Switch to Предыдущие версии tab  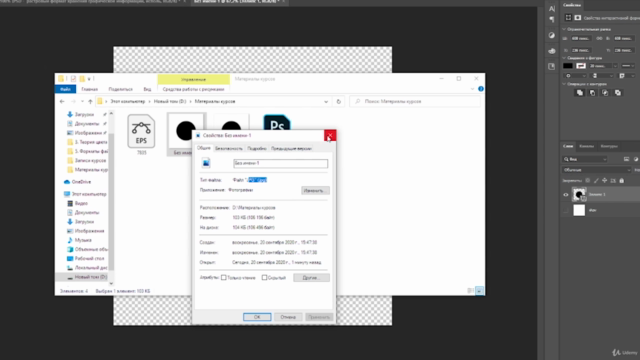click(x=291, y=149)
